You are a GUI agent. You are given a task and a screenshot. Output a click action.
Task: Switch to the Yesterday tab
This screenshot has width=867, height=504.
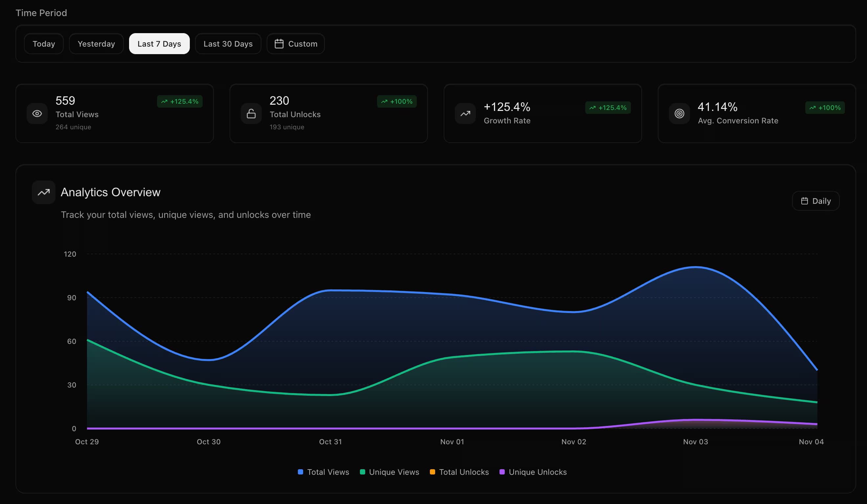[96, 44]
